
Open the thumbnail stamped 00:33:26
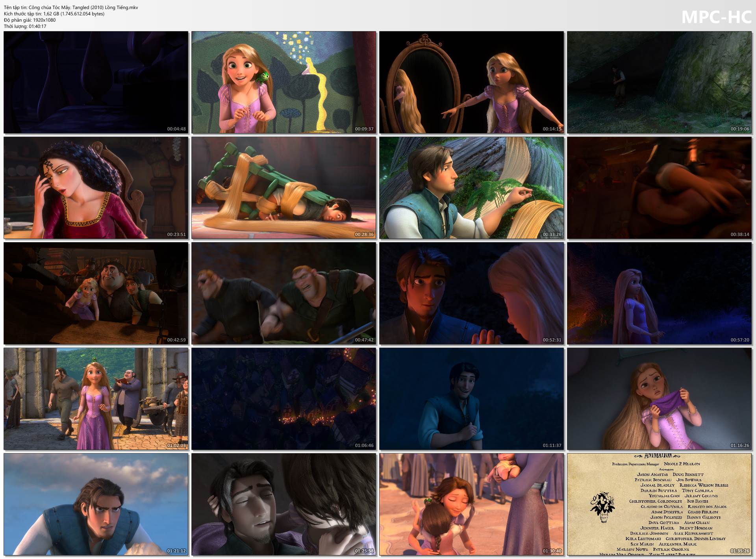(472, 188)
